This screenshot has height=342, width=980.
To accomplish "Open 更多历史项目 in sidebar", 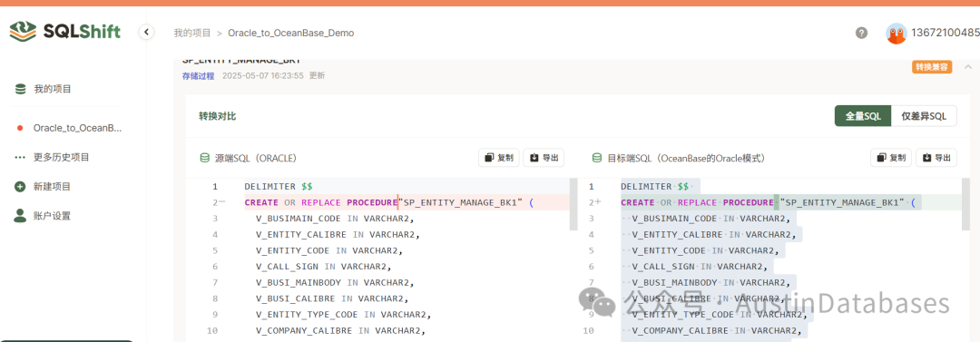I will click(x=62, y=158).
